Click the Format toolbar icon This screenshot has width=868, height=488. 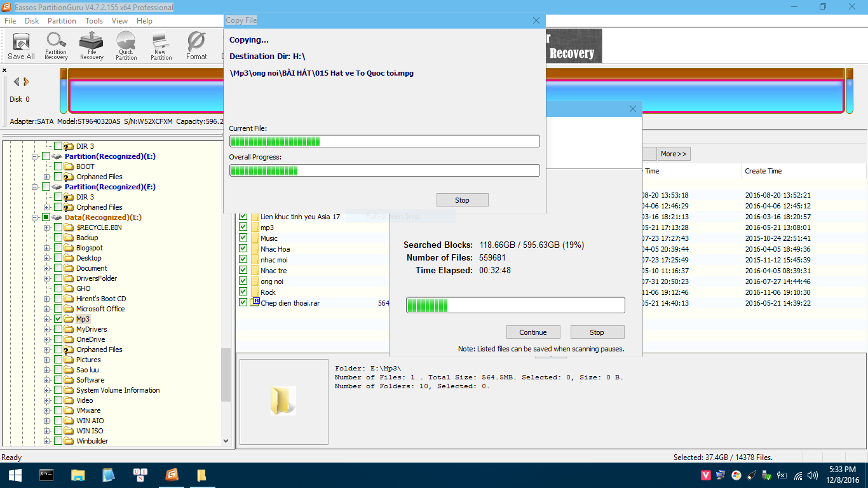pyautogui.click(x=196, y=46)
